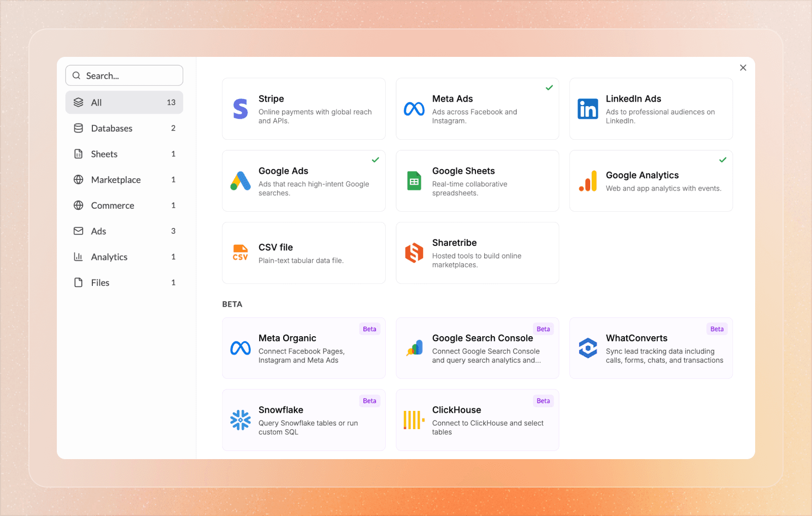This screenshot has height=516, width=812.
Task: Click the Google Analytics bar logo
Action: (x=588, y=181)
